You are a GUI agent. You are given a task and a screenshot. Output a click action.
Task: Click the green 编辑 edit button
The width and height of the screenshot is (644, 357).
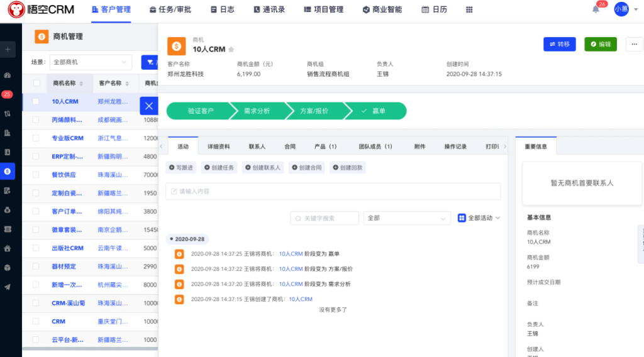(601, 44)
